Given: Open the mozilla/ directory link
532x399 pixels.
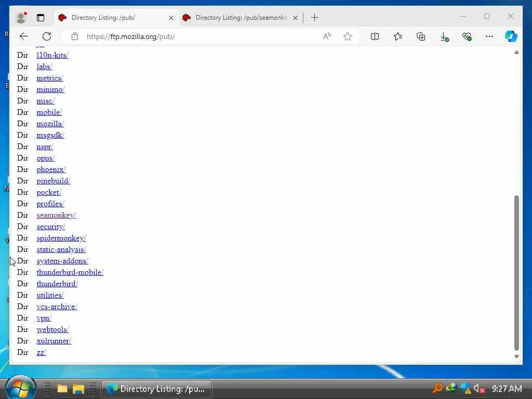Looking at the screenshot, I should pyautogui.click(x=50, y=124).
